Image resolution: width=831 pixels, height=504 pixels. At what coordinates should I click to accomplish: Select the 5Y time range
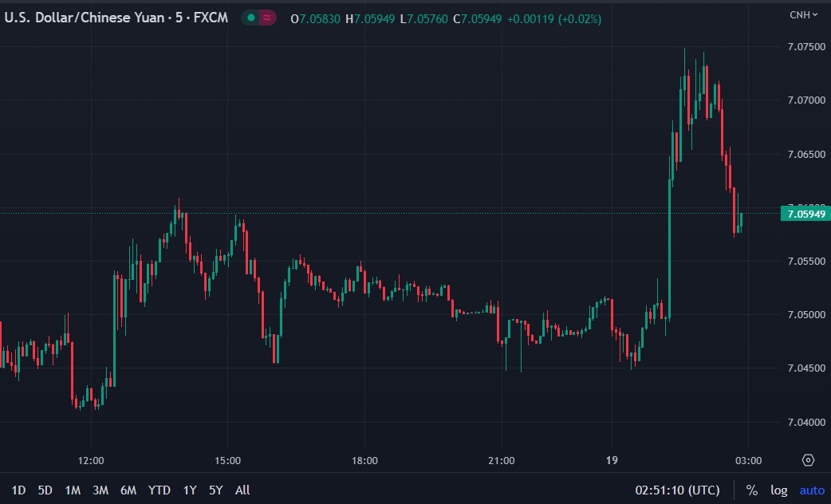(x=215, y=490)
